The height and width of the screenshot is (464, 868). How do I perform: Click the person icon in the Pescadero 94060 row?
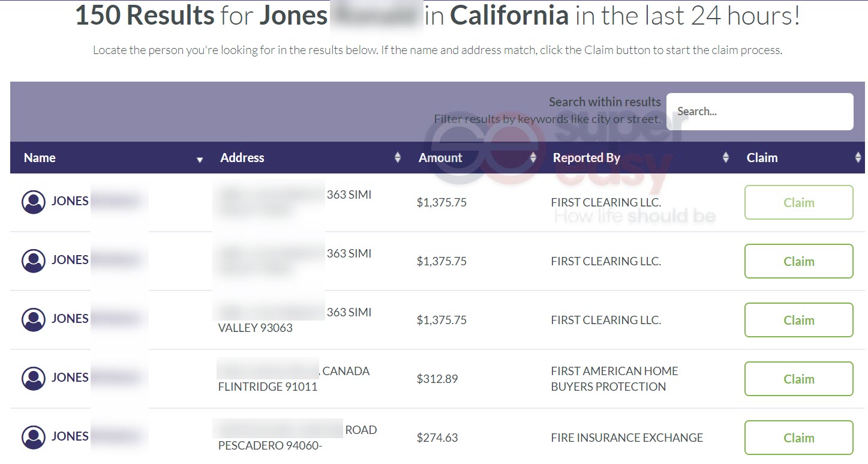[34, 438]
